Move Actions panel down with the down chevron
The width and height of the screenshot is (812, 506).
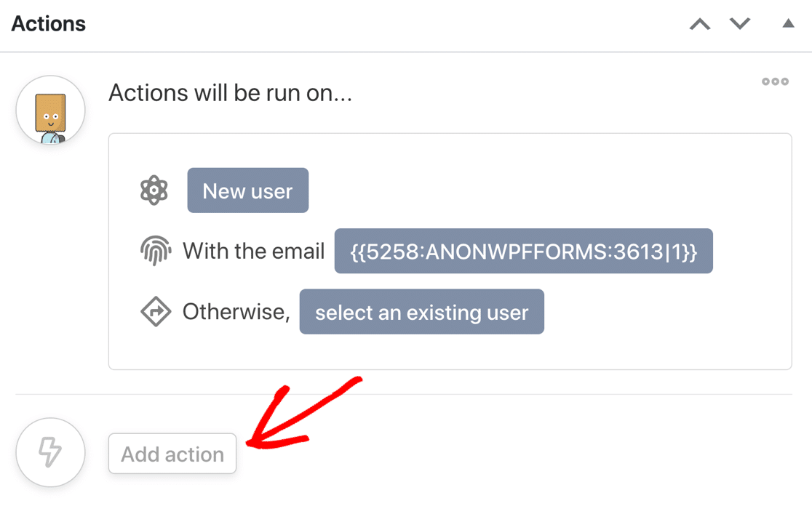click(x=740, y=24)
